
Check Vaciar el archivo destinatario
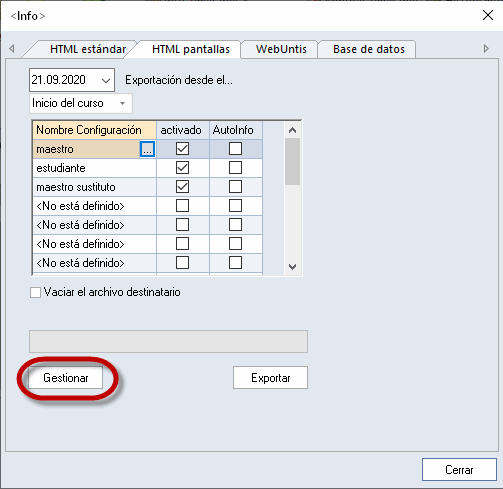[35, 292]
